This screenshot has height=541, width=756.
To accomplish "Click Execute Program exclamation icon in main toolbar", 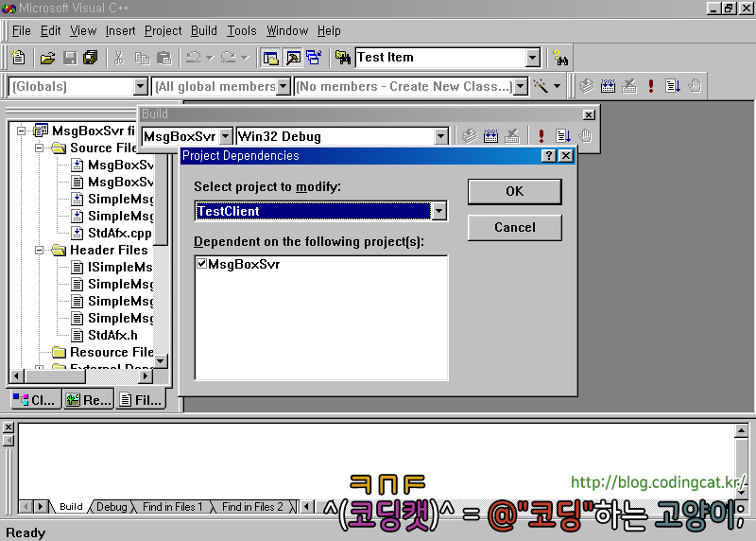I will (x=651, y=86).
